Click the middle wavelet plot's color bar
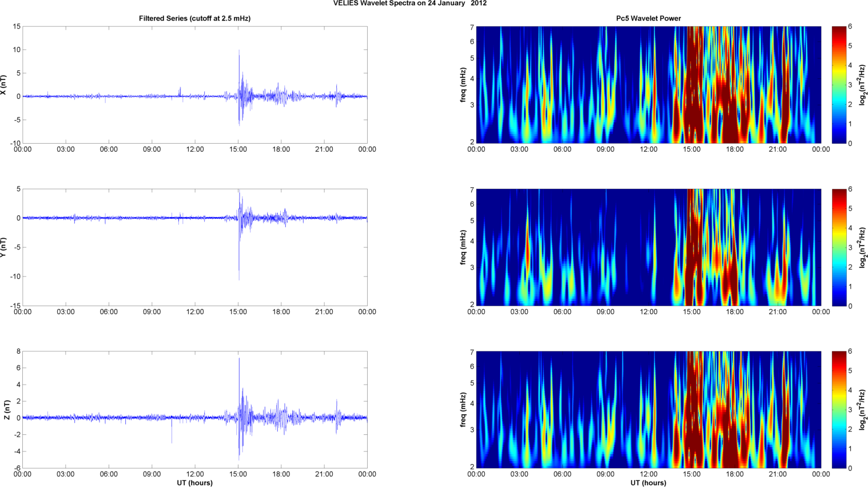This screenshot has height=487, width=868. coord(838,247)
